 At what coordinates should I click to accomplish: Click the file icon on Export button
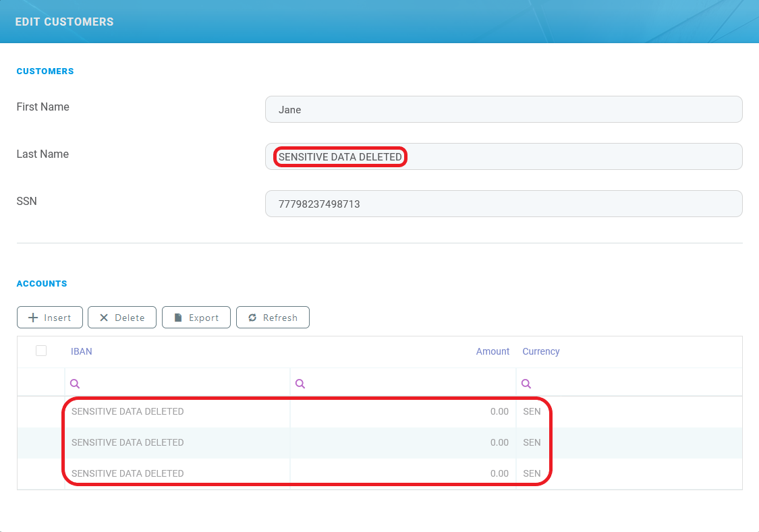pyautogui.click(x=178, y=318)
